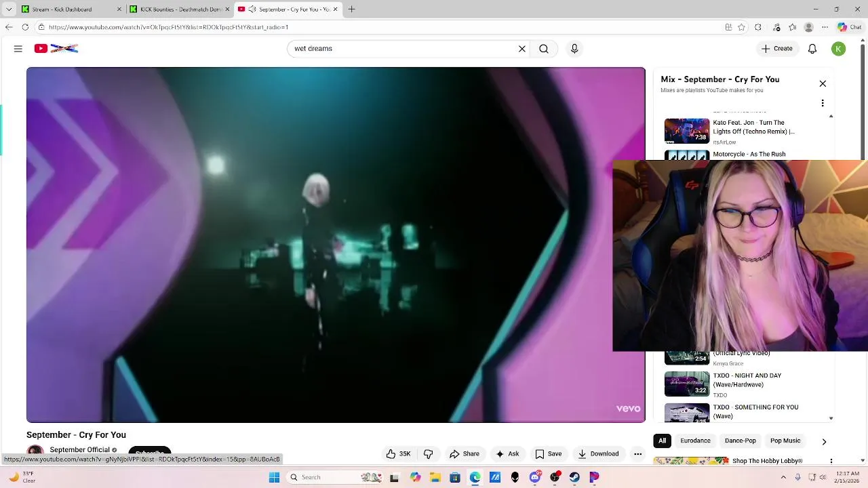Open weather widget showing 33°F
Viewport: 868px width, 488px height.
(x=22, y=477)
